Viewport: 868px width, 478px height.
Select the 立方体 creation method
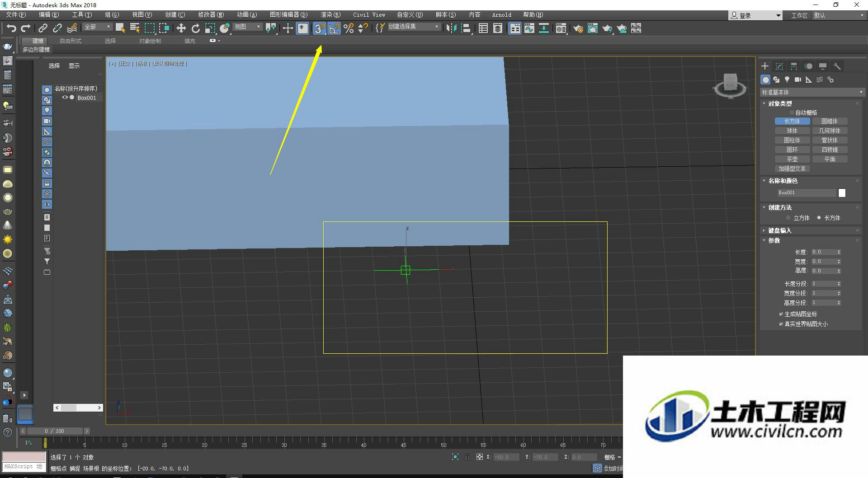click(788, 218)
